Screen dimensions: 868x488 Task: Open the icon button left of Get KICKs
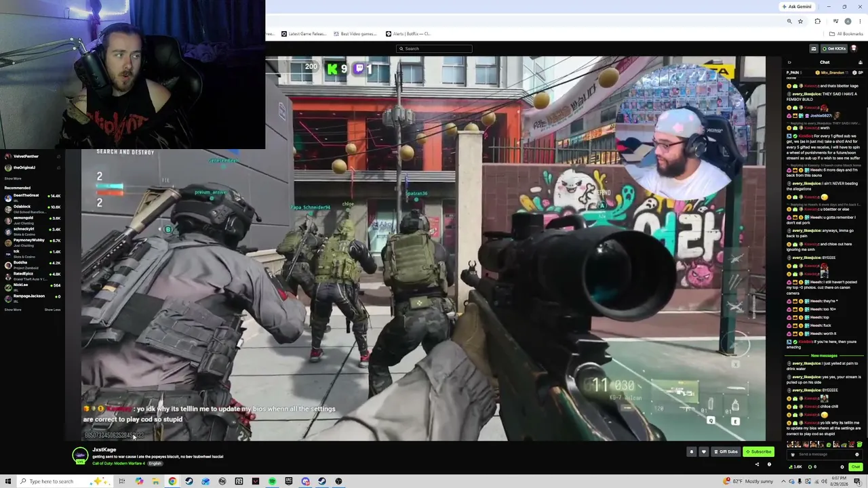814,49
